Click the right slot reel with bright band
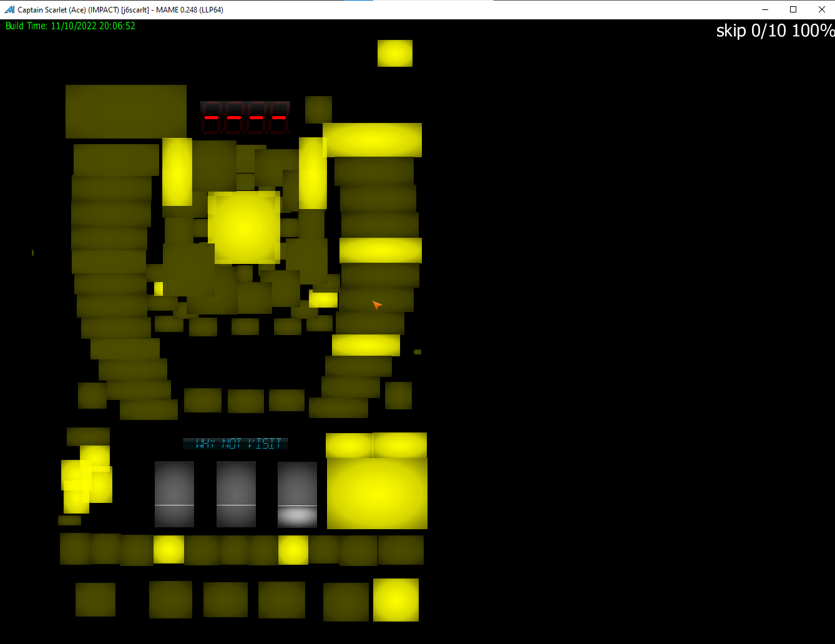This screenshot has height=644, width=835. pyautogui.click(x=297, y=494)
